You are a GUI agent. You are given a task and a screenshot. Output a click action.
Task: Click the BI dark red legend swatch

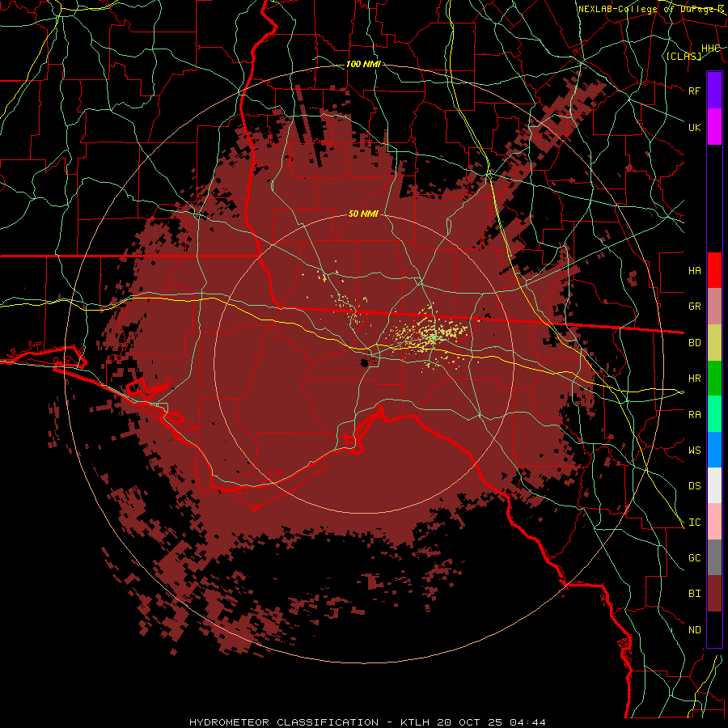point(714,594)
